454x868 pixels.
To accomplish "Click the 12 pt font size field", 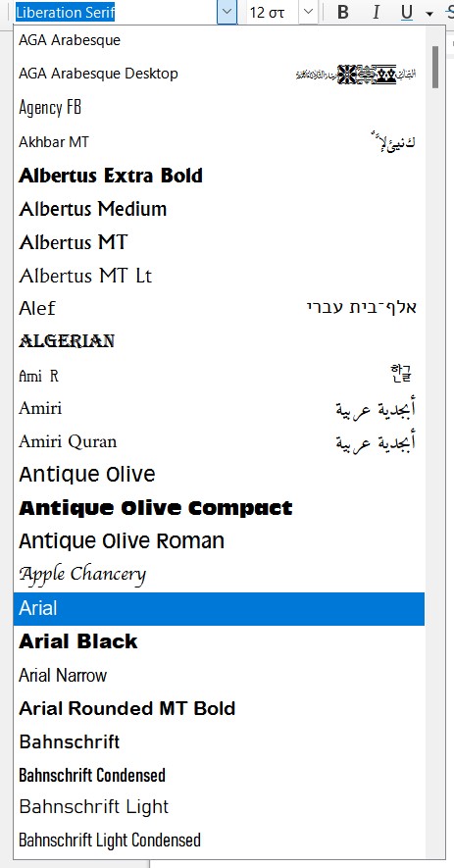I will [273, 12].
